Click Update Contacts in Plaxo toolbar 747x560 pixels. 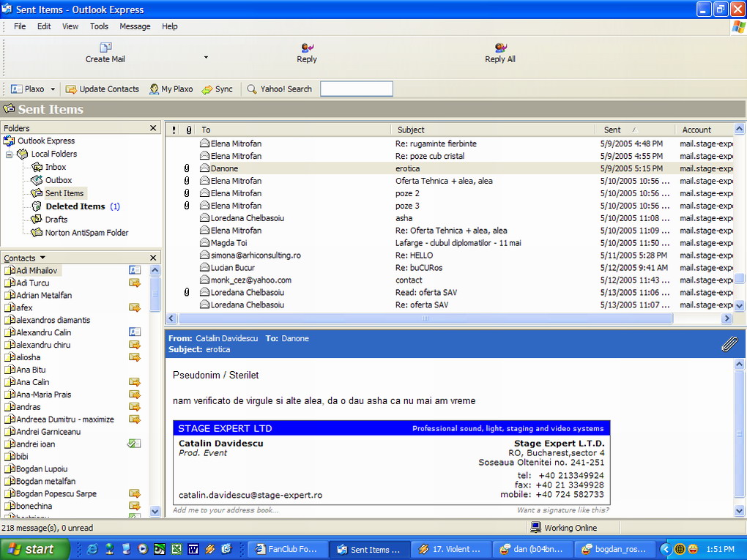coord(103,89)
